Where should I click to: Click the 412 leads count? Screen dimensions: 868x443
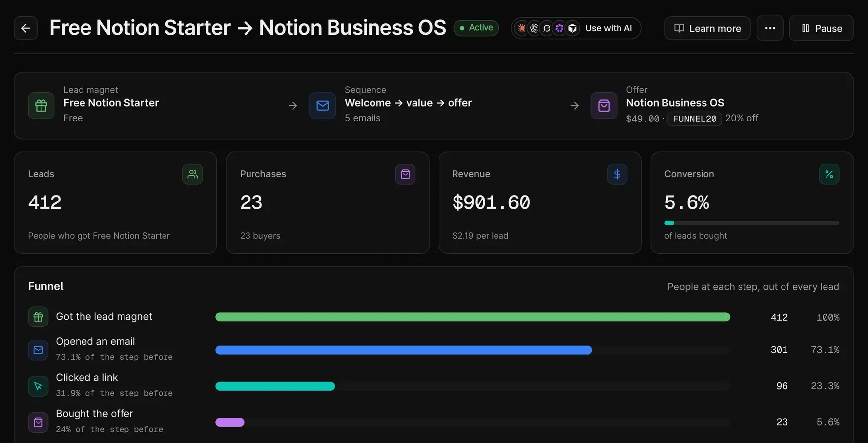click(x=44, y=202)
